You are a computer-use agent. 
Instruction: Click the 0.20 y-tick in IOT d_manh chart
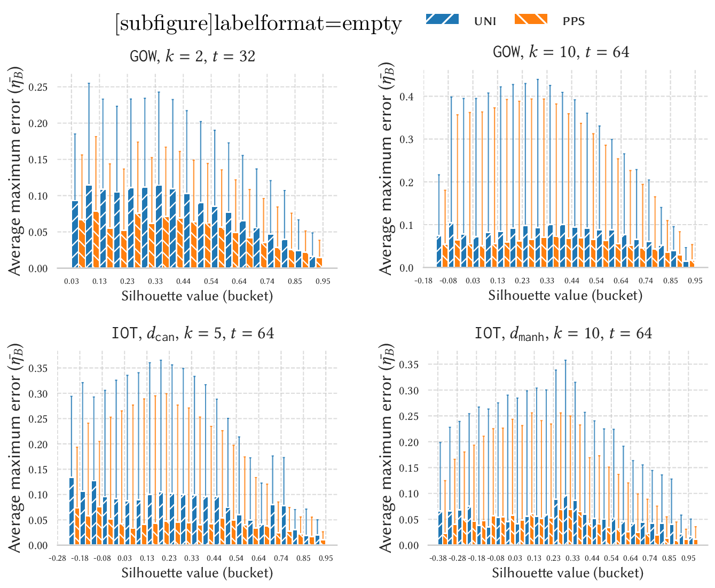pyautogui.click(x=410, y=442)
